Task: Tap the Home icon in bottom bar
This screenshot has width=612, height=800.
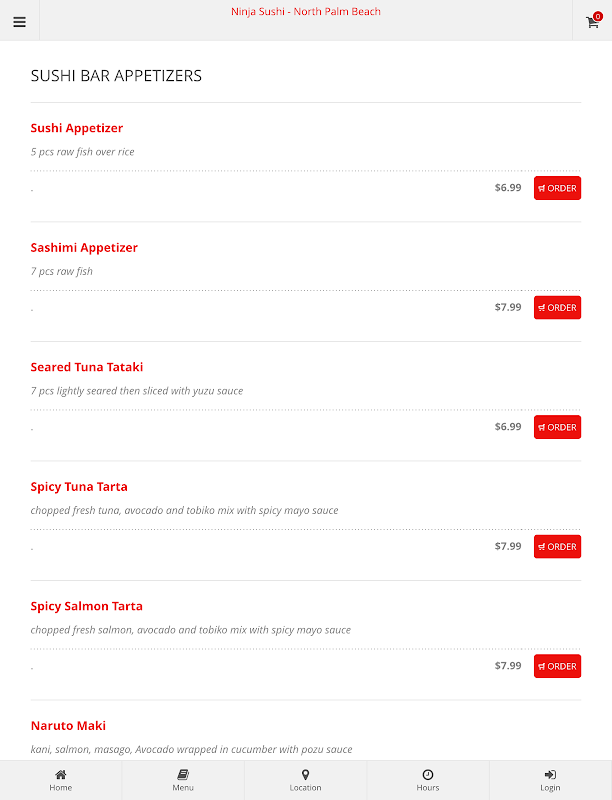Action: [61, 775]
